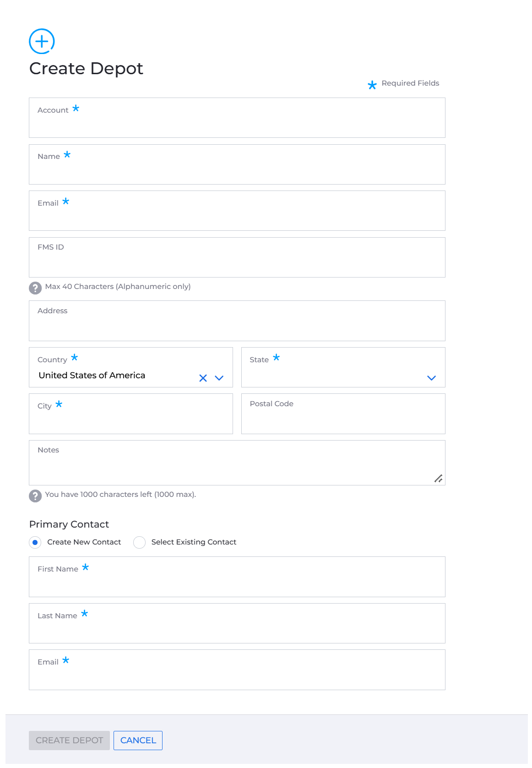Click the Create Depot page title
Image resolution: width=532 pixels, height=768 pixels.
click(86, 69)
